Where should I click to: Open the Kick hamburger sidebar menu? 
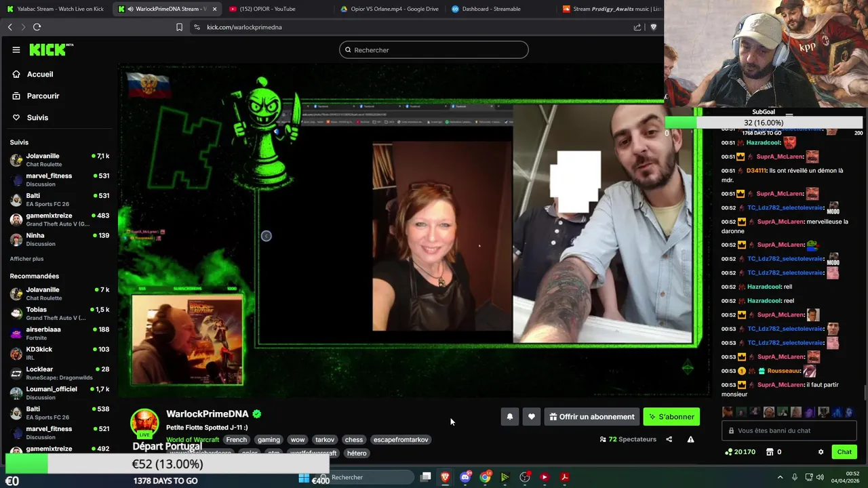coord(16,49)
